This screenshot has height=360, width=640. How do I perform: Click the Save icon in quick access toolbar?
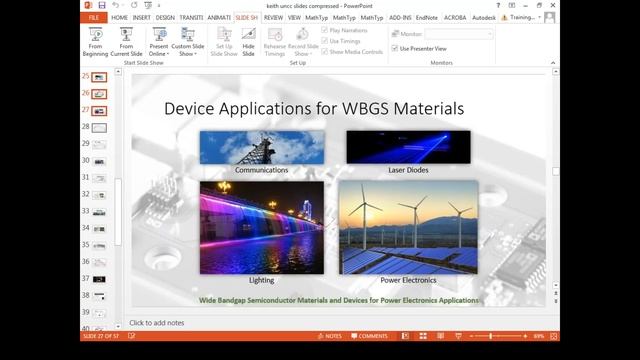tap(102, 5)
